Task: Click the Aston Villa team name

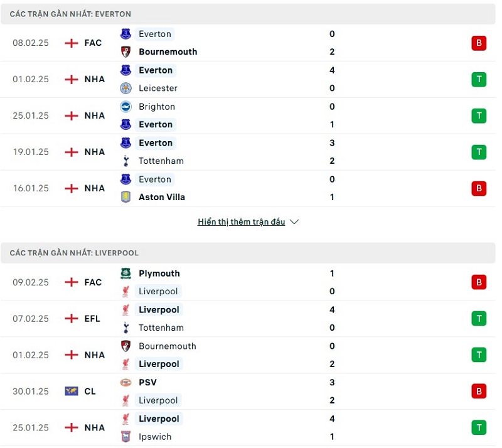Action: pyautogui.click(x=162, y=197)
